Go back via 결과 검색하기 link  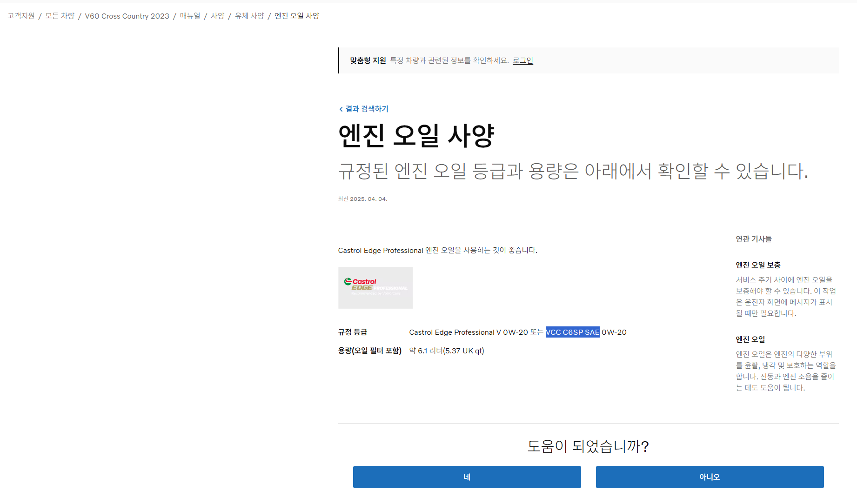[x=367, y=109]
